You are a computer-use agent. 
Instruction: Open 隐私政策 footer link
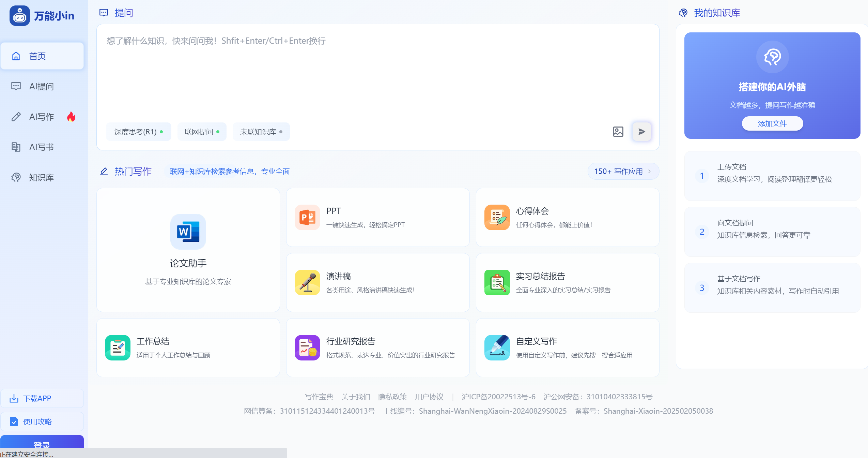(x=392, y=397)
